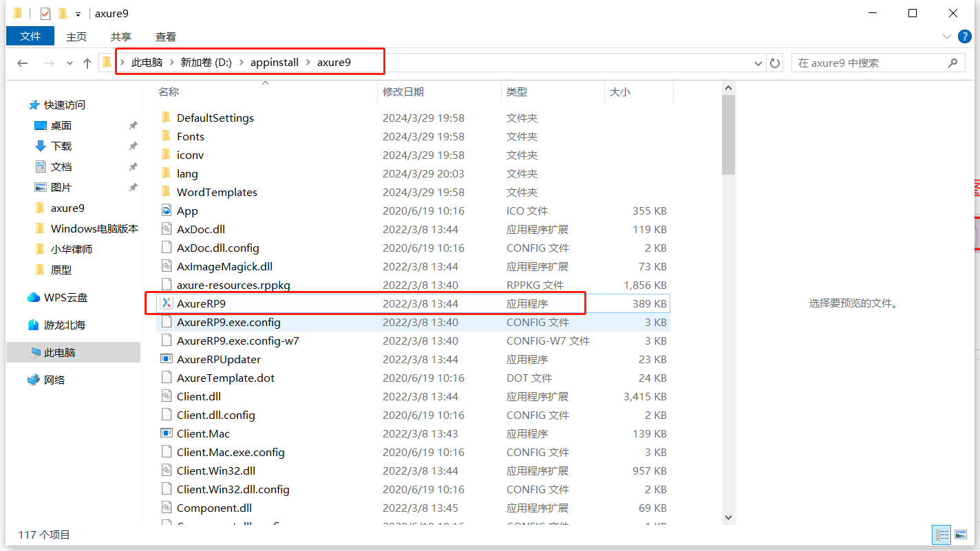Switch to the 共享 ribbon tab

coord(121,37)
